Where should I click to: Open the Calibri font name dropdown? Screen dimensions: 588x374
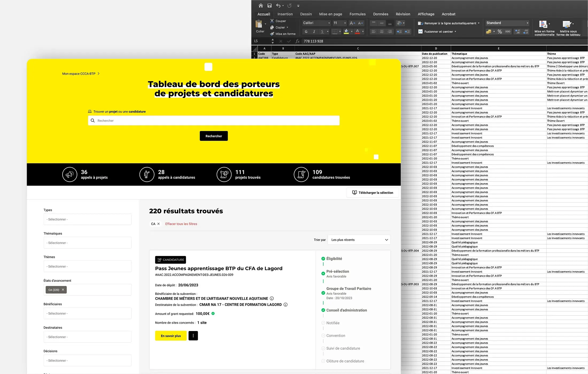[317, 23]
